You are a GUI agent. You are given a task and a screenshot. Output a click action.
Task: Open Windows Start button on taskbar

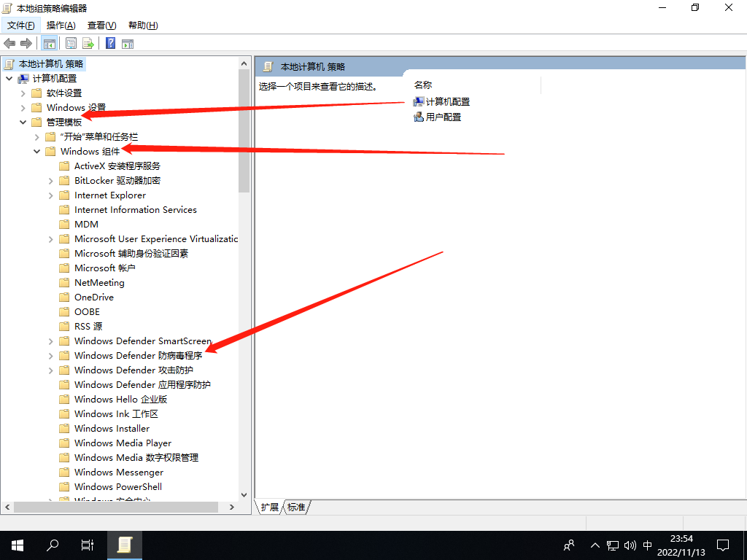[x=18, y=545]
